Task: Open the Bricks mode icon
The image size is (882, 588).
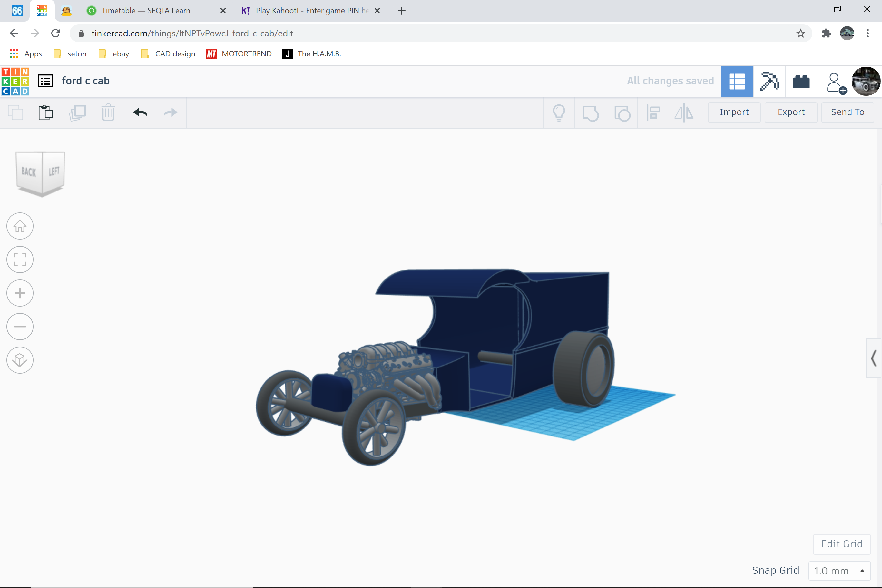Action: pyautogui.click(x=801, y=81)
